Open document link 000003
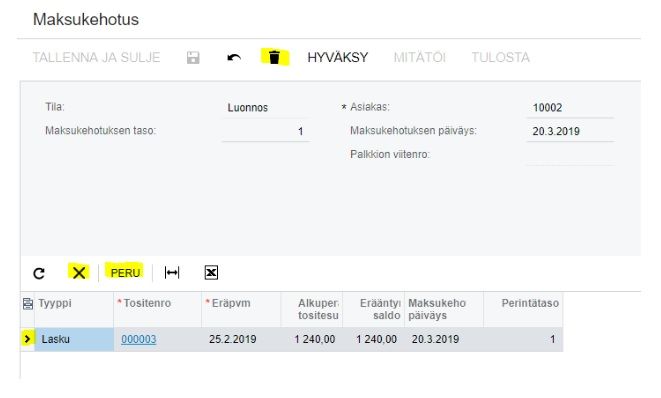The width and height of the screenshot is (661, 398). pyautogui.click(x=139, y=339)
